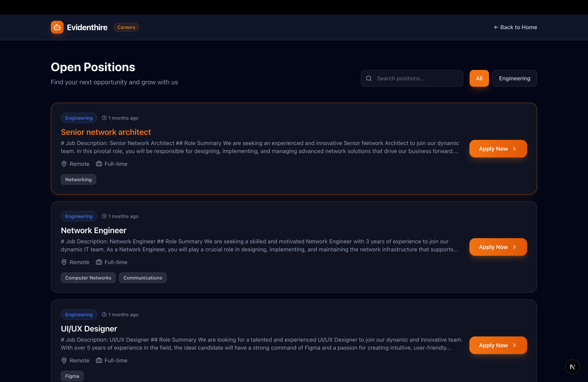
Task: Filter positions by Engineering tab
Action: (514, 79)
